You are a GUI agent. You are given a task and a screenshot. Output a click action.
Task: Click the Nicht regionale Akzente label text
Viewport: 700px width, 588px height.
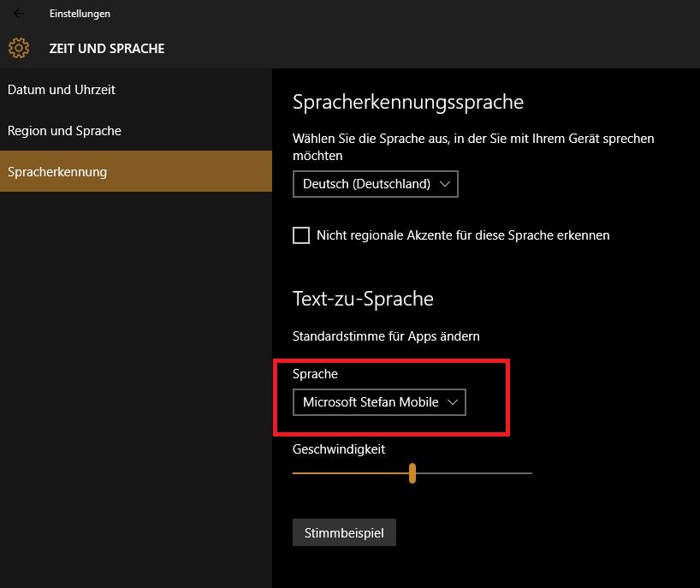463,235
